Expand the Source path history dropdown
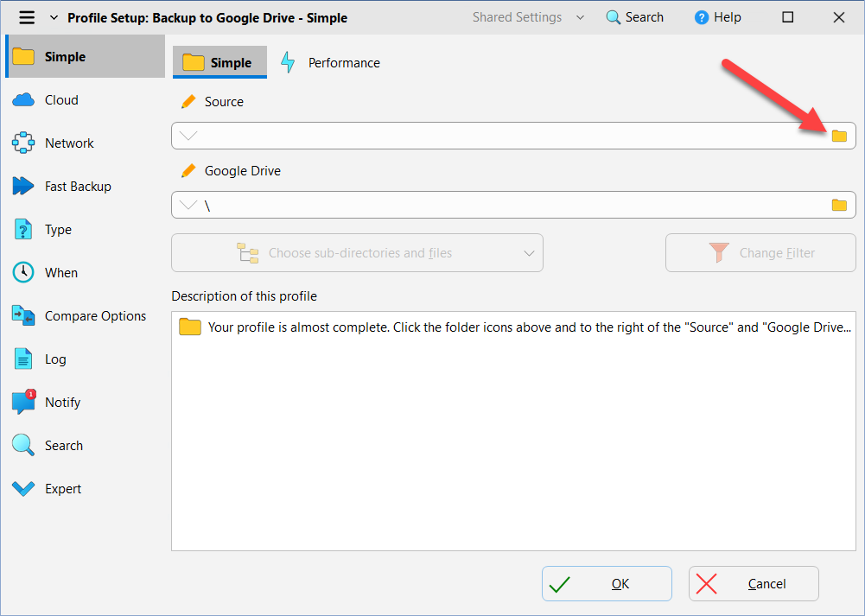This screenshot has height=616, width=865. click(188, 136)
